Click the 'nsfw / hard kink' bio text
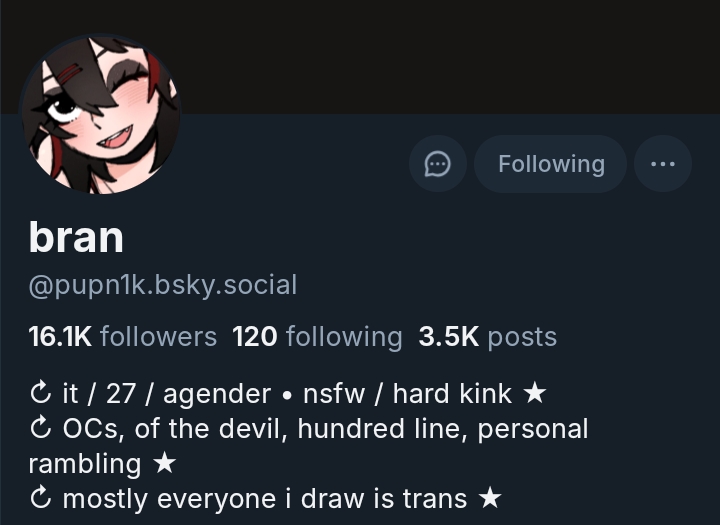 click(407, 394)
